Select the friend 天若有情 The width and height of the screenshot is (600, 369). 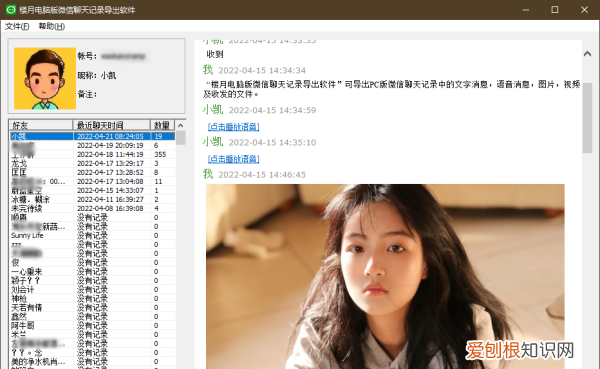click(92, 307)
